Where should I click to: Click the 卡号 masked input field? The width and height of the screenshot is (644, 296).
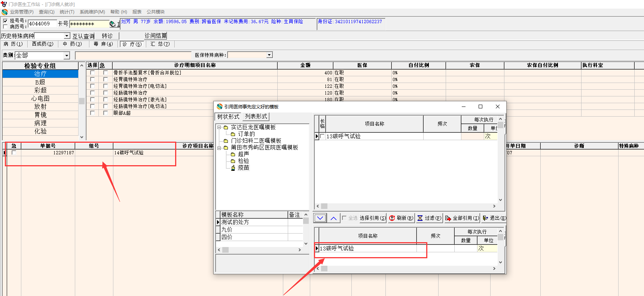coord(89,24)
